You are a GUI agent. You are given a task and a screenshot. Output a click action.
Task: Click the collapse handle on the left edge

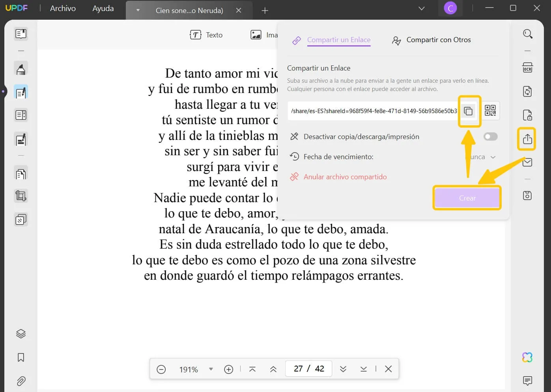coord(3,91)
